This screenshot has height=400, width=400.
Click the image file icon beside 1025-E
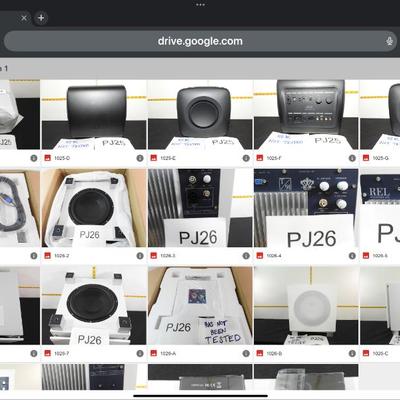tap(154, 158)
